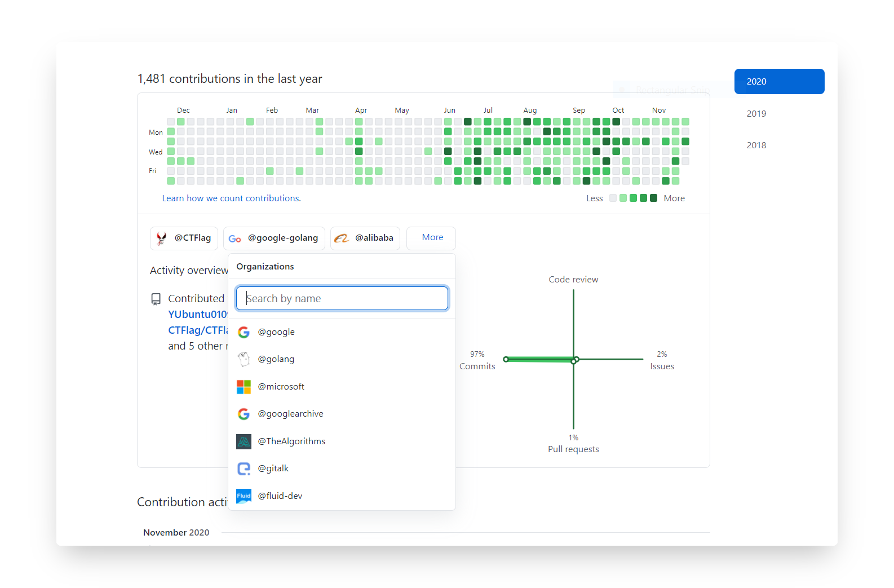The width and height of the screenshot is (894, 588).
Task: Open the Learn how we count contributions link
Action: click(x=231, y=198)
